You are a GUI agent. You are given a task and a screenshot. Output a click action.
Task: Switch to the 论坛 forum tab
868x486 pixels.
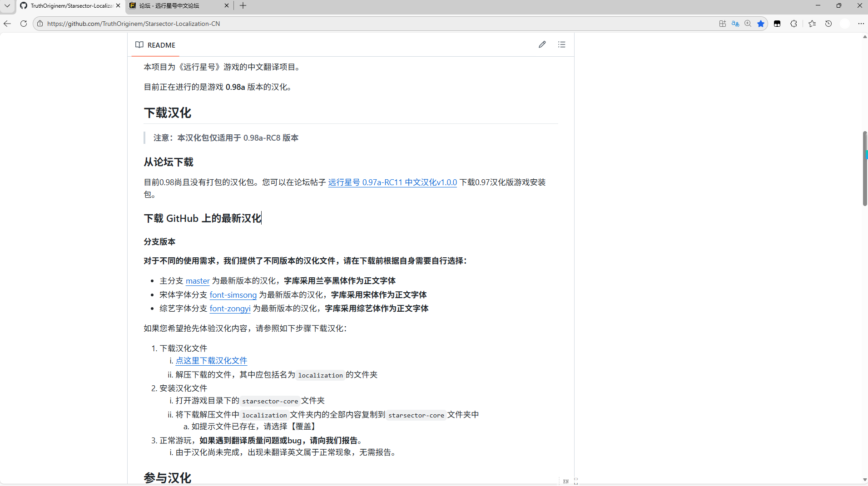pyautogui.click(x=177, y=6)
